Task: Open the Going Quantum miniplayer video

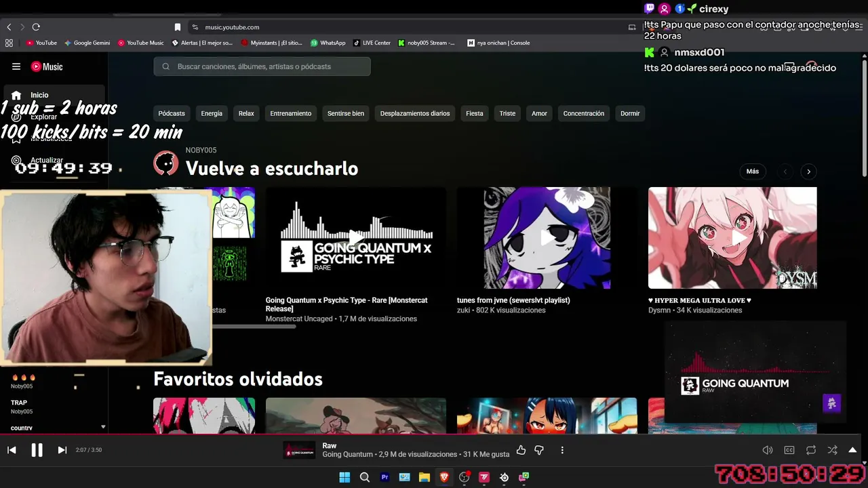Action: 755,372
